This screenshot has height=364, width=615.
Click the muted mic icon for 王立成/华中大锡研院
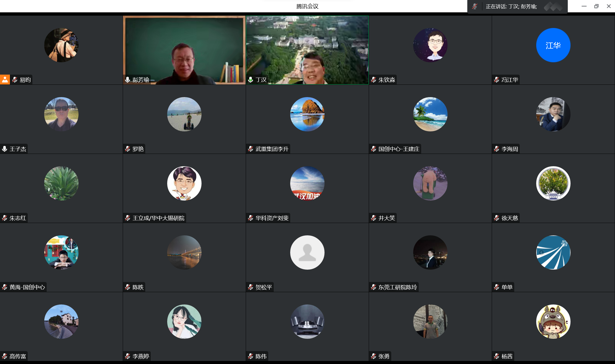coord(127,218)
